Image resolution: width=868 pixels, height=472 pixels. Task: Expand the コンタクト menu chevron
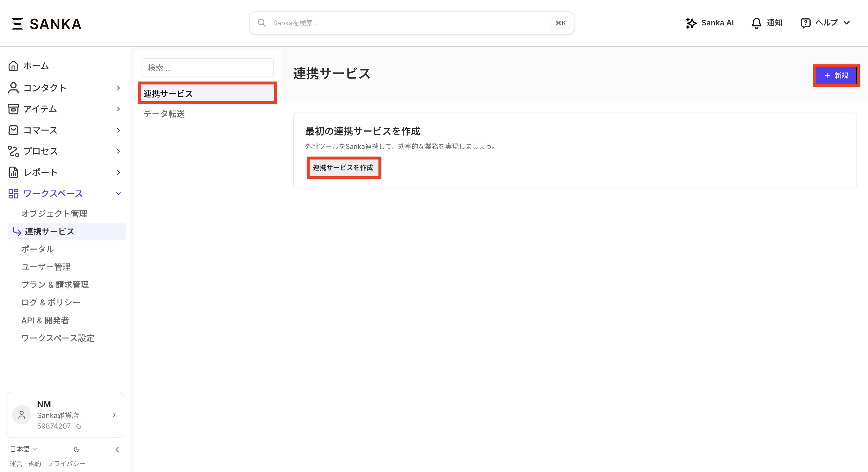(118, 88)
